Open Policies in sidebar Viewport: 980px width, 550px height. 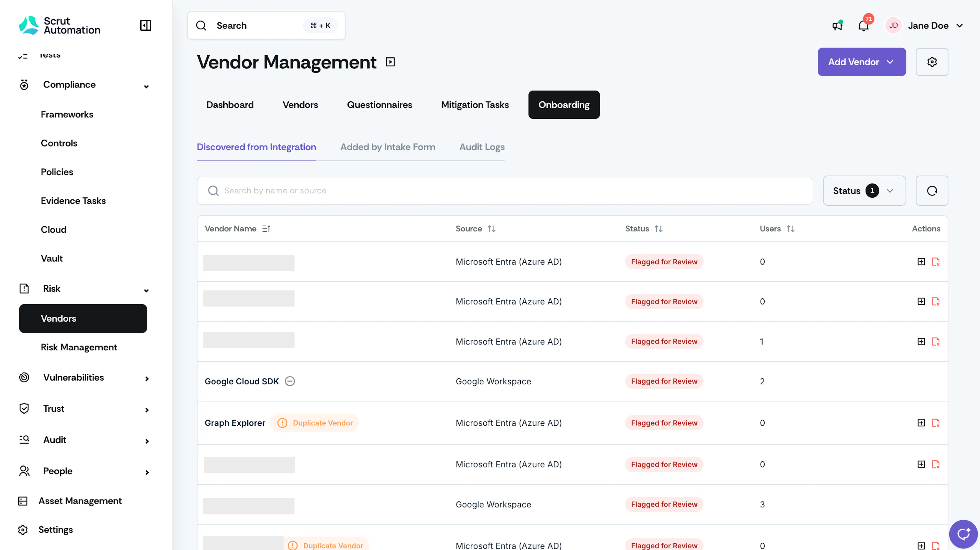(x=57, y=172)
